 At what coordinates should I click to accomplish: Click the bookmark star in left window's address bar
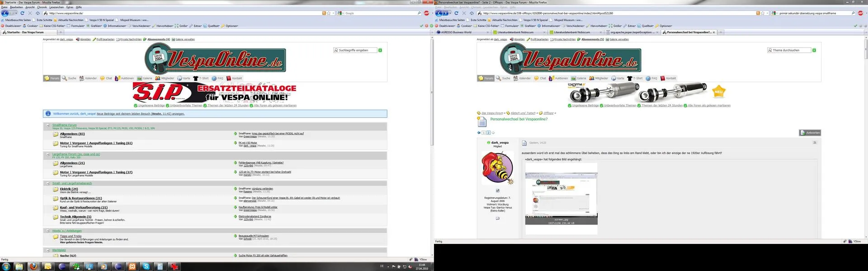[329, 13]
